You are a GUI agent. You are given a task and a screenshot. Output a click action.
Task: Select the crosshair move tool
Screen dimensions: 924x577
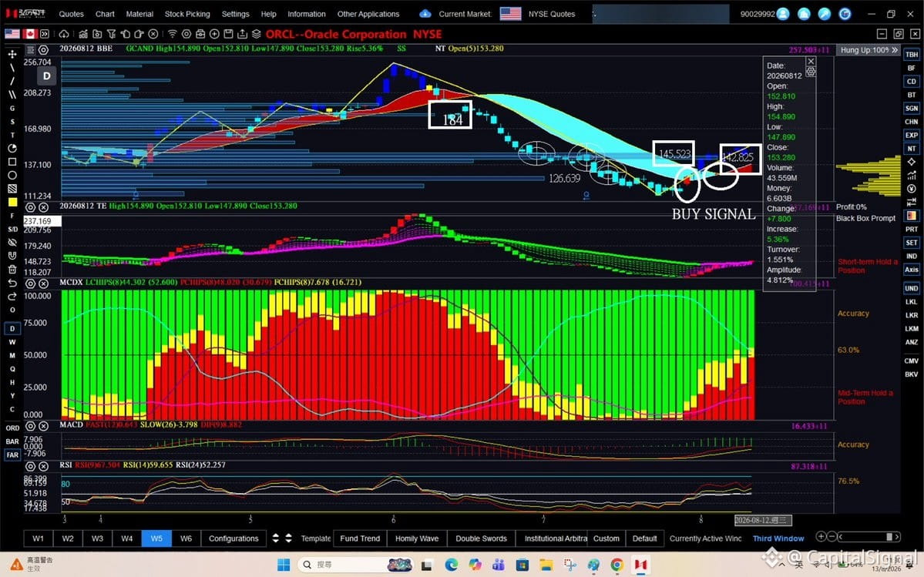pos(12,54)
